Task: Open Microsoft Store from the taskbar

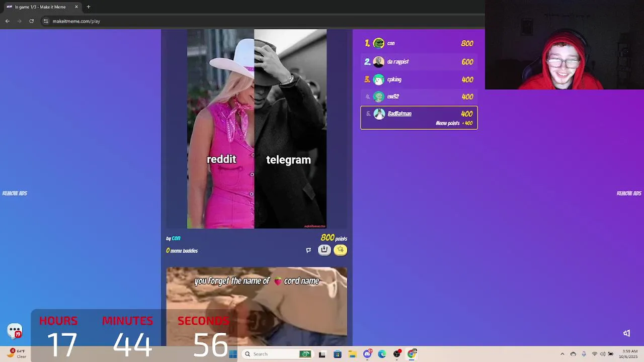Action: [x=337, y=354]
